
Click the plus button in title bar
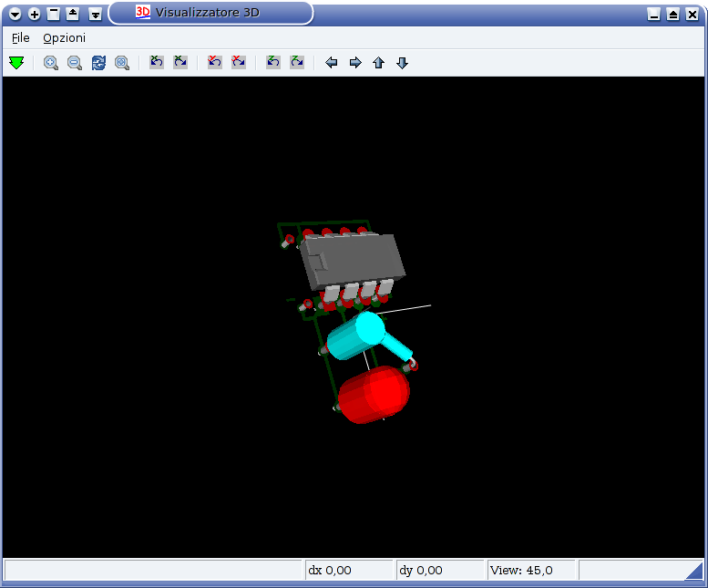click(x=35, y=14)
